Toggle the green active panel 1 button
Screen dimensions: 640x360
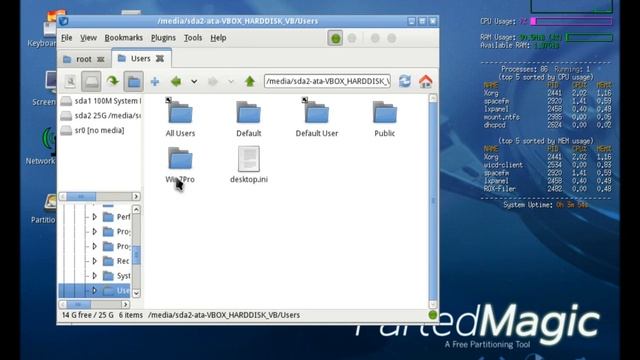pyautogui.click(x=335, y=38)
